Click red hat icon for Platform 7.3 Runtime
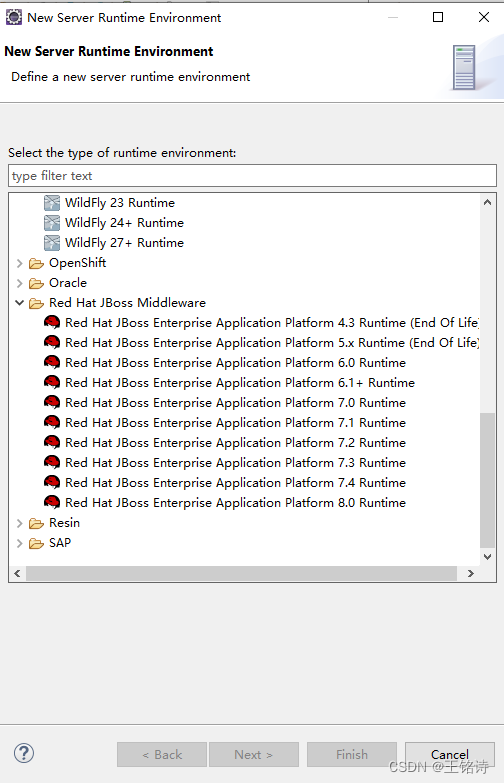This screenshot has height=783, width=504. pos(52,462)
